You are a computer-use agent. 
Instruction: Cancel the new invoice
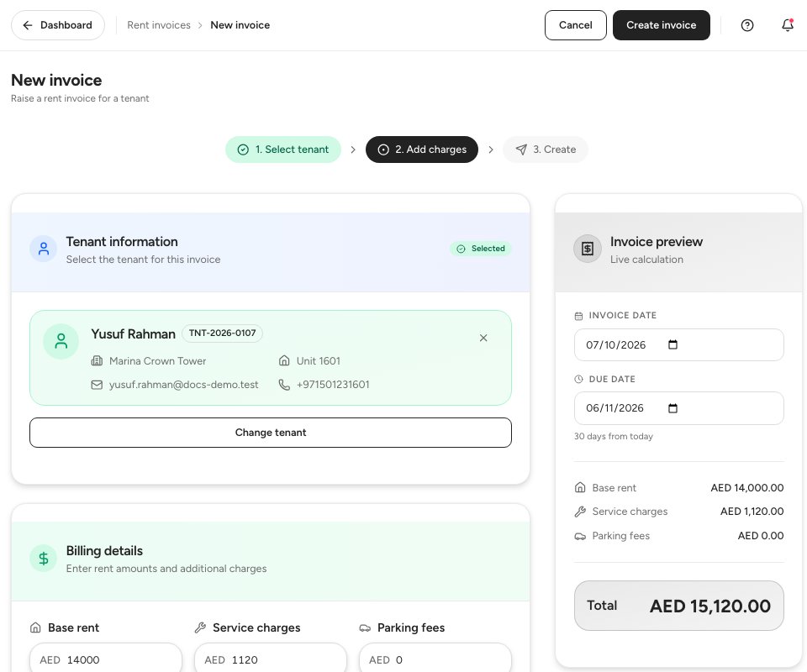point(575,25)
